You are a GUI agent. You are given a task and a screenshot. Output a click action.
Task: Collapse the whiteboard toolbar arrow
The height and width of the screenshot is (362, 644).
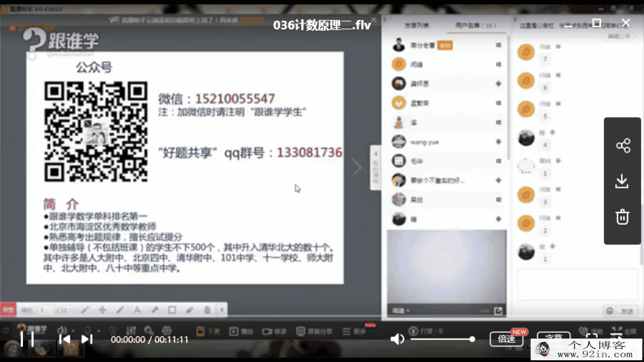(222, 310)
